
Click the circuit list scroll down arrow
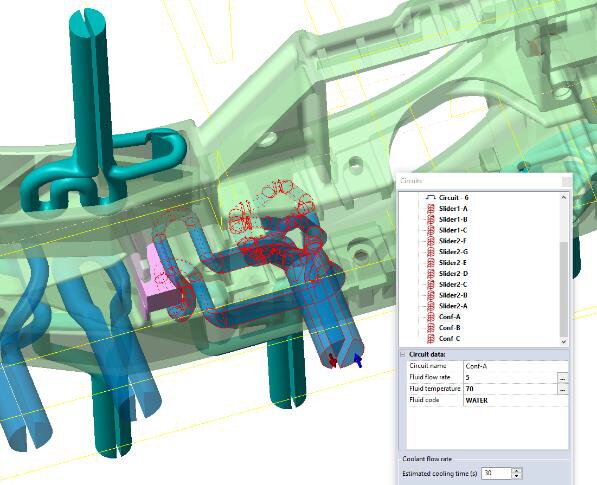(564, 341)
